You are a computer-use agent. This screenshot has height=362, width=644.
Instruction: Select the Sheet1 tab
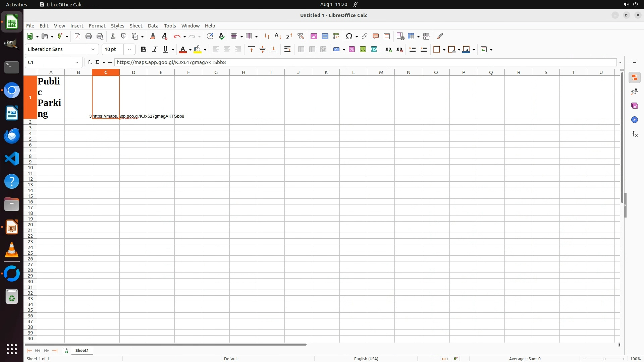82,350
